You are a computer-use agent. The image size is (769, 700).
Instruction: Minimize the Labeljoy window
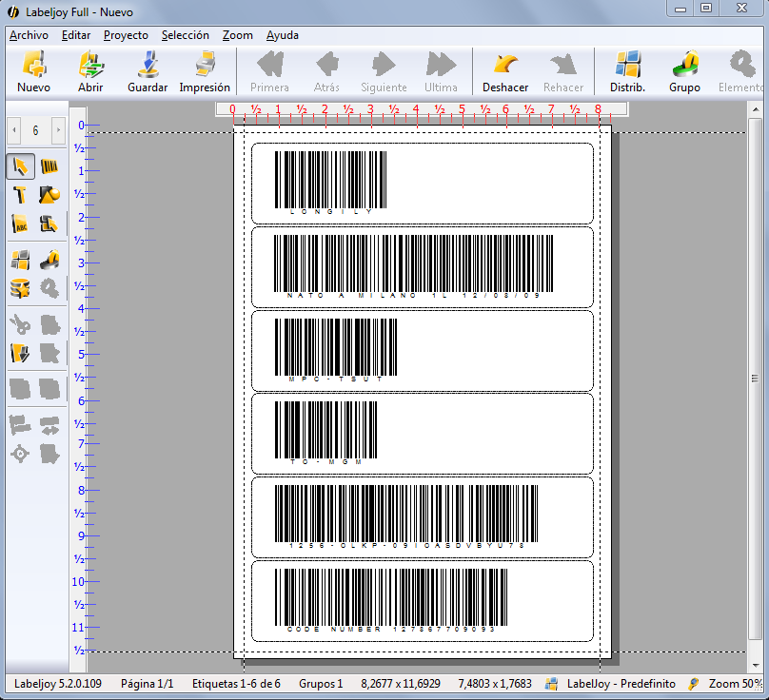tap(680, 9)
